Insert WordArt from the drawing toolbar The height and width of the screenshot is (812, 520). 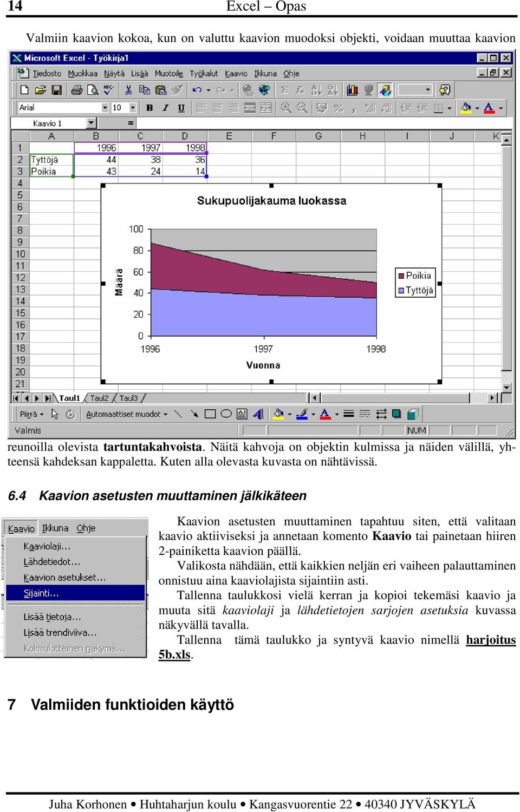point(258,414)
